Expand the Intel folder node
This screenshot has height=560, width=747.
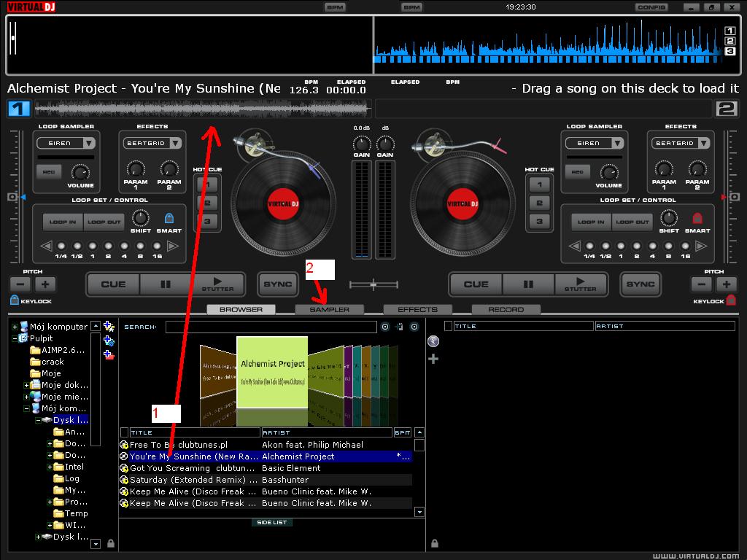[50, 467]
